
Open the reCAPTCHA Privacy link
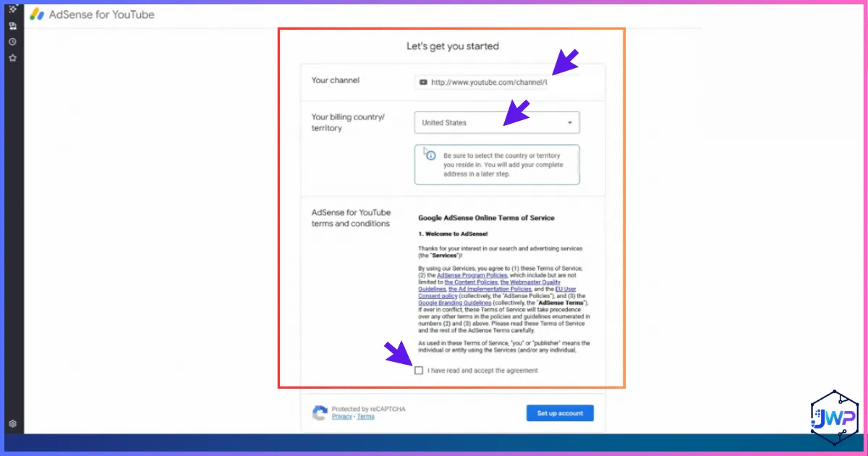[x=341, y=417]
